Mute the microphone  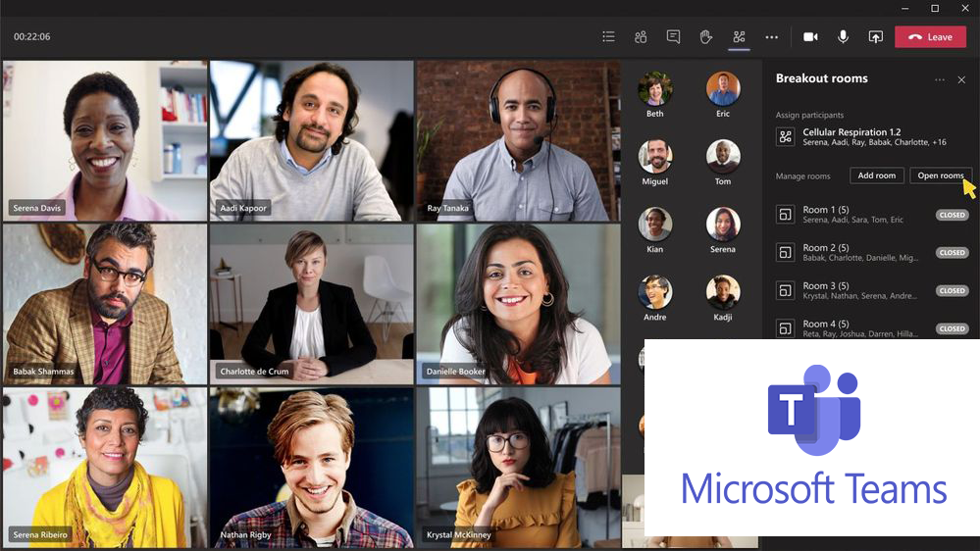[843, 37]
